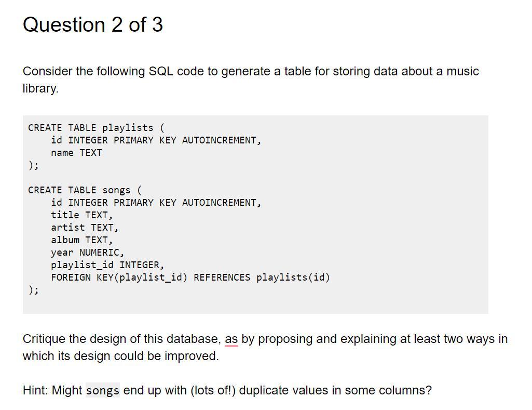Image resolution: width=532 pixels, height=410 pixels.
Task: Select the playlists table's id INTEGER line
Action: 156,140
